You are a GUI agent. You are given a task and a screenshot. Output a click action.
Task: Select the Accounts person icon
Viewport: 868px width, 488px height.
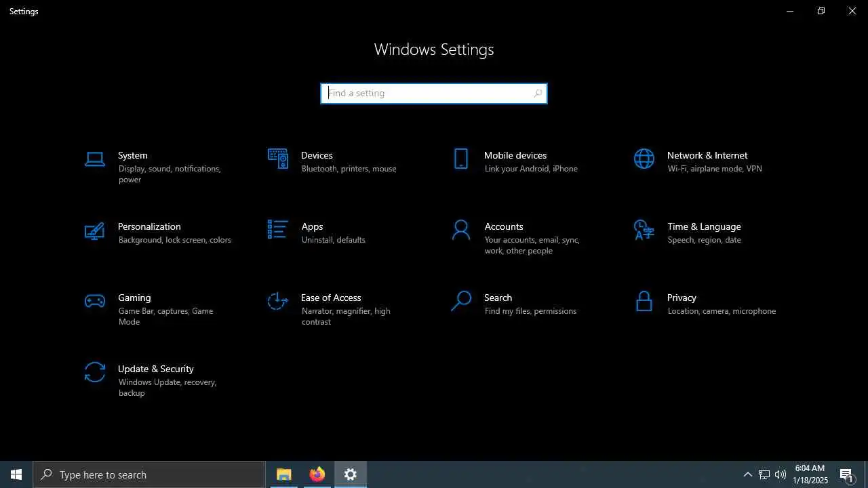(x=461, y=230)
